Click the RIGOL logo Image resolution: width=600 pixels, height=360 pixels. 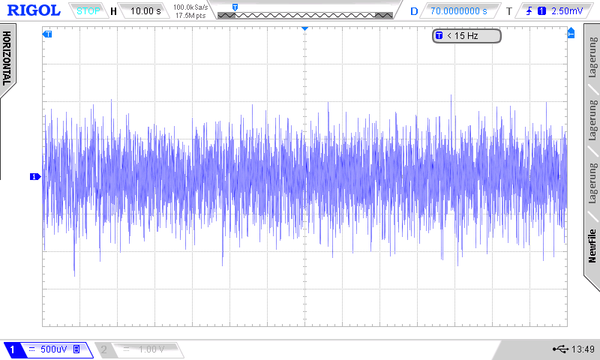pyautogui.click(x=34, y=10)
